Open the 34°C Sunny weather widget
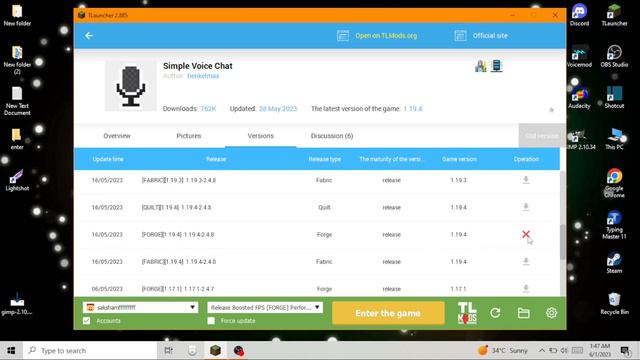The width and height of the screenshot is (640, 360). (x=503, y=350)
